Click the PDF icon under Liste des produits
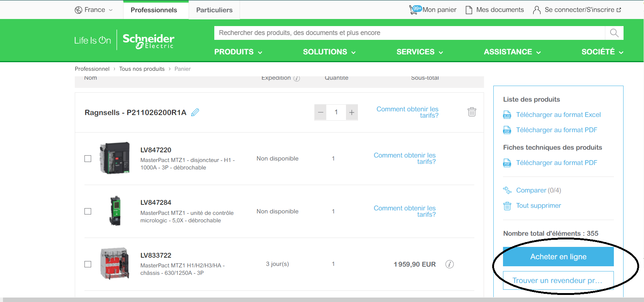Viewport: 644px width, 302px height. pyautogui.click(x=507, y=130)
